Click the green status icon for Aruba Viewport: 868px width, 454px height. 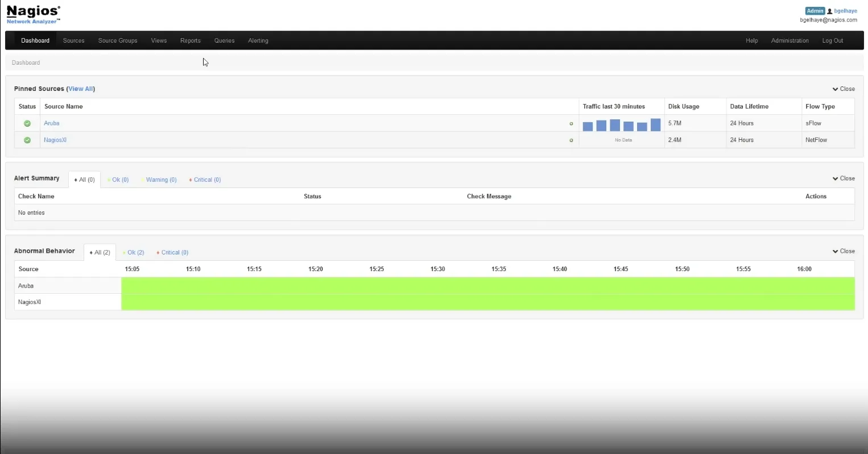(x=27, y=123)
